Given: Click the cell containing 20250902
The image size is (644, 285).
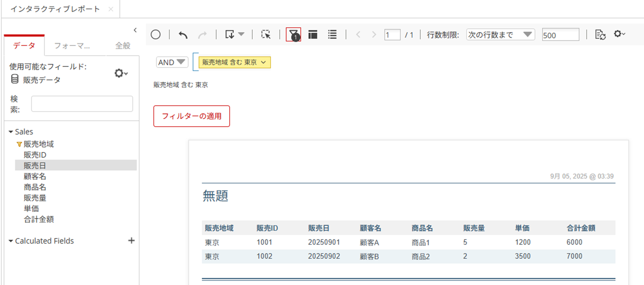Looking at the screenshot, I should tap(324, 256).
